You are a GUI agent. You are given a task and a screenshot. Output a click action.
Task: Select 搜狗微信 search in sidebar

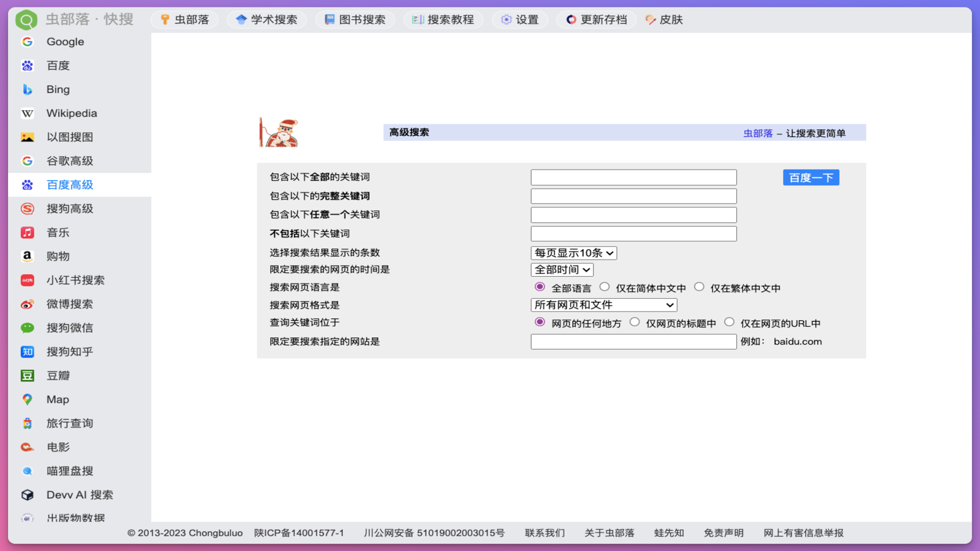click(69, 328)
